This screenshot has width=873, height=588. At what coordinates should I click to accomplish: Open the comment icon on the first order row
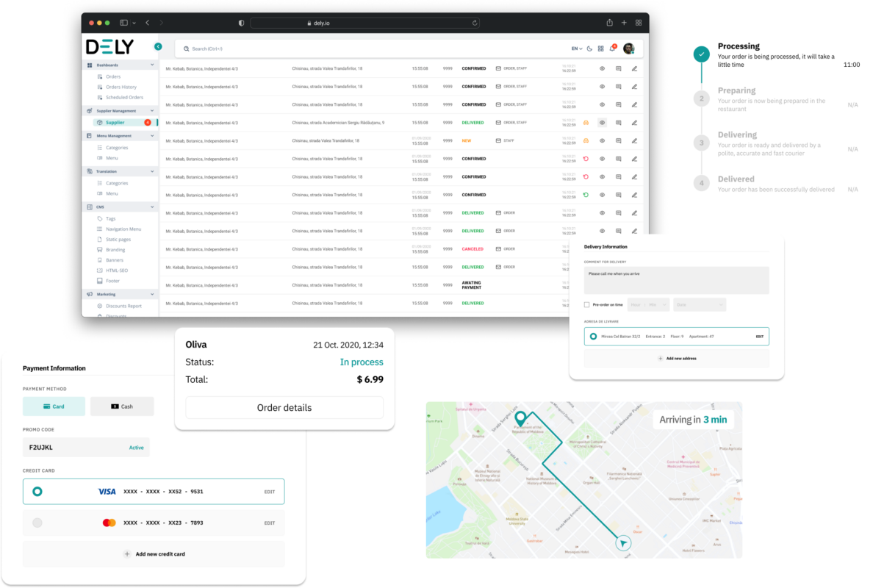(x=618, y=68)
